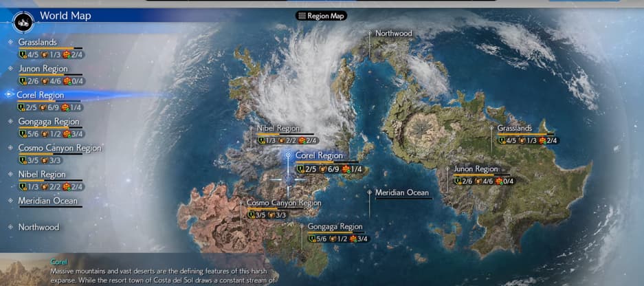Image resolution: width=644 pixels, height=286 pixels.
Task: Click the orange 2/4 icon under map Nibel Region
Action: point(302,141)
